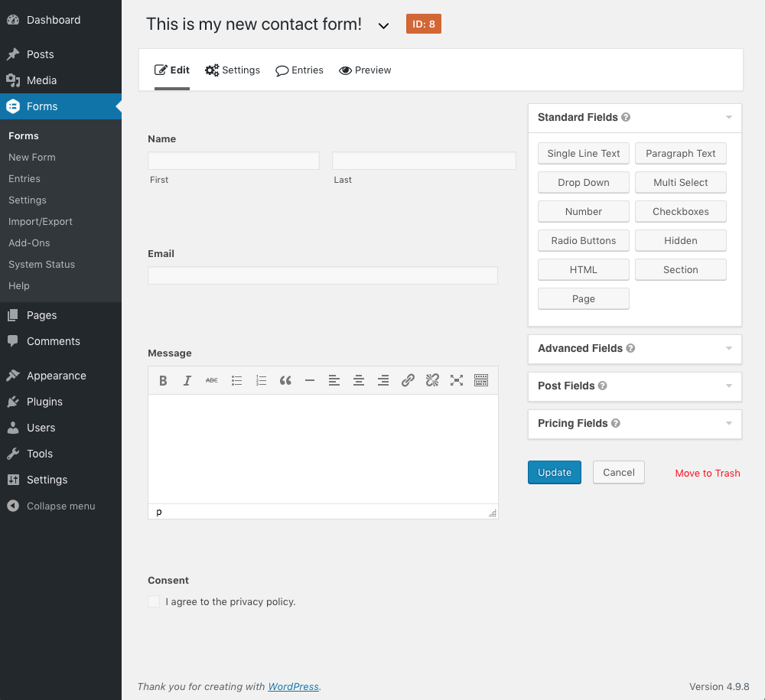
Task: Insert a blockquote in the Message editor
Action: click(x=285, y=380)
